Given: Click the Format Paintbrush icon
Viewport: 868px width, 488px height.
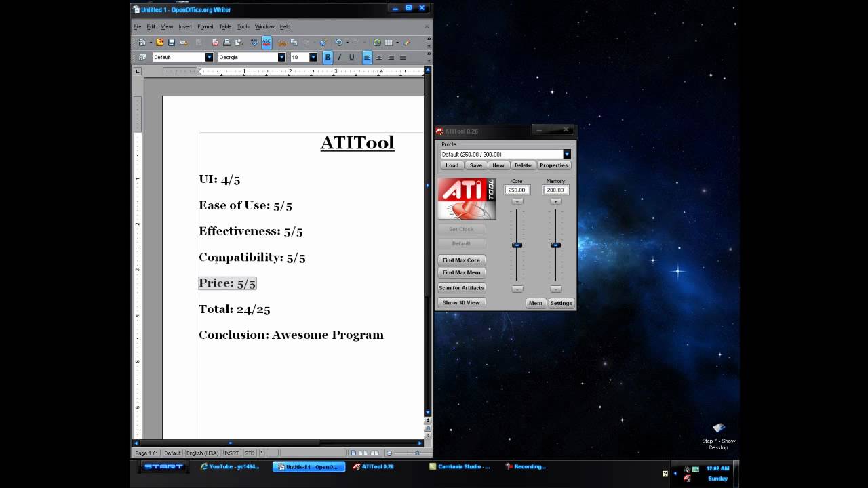Looking at the screenshot, I should 323,42.
